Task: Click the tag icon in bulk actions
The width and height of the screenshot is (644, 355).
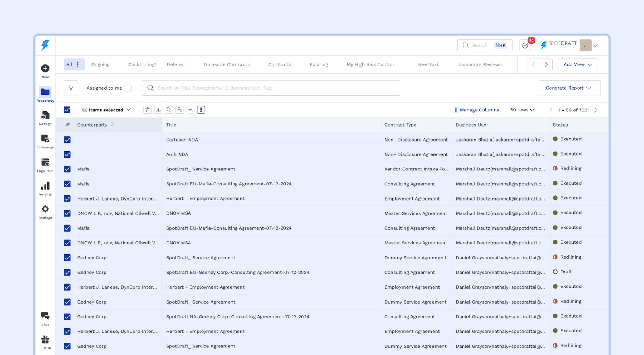Action: pyautogui.click(x=169, y=110)
